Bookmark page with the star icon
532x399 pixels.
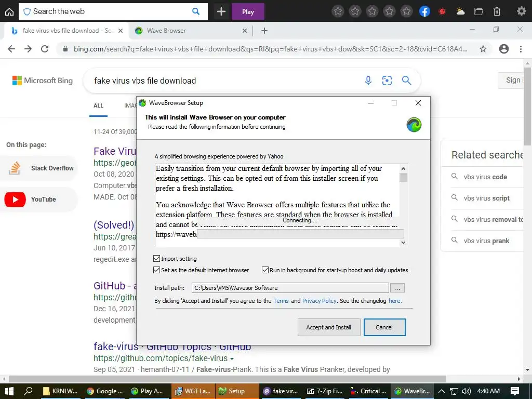click(483, 49)
